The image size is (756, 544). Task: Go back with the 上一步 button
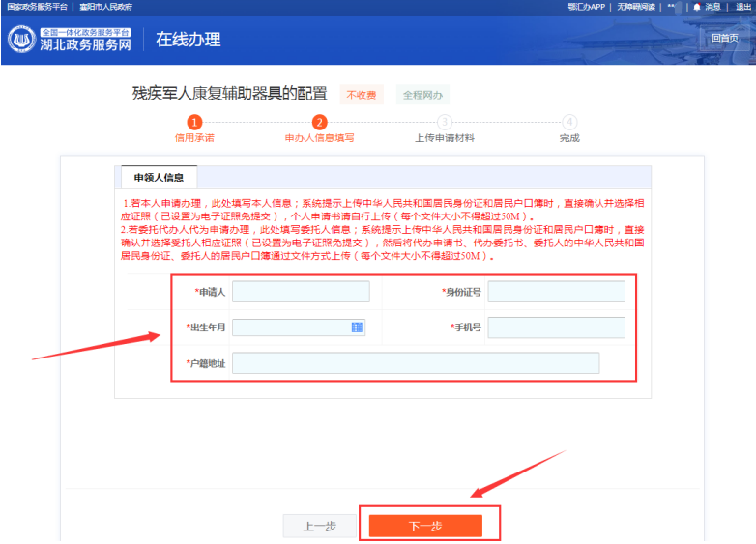coord(319,527)
